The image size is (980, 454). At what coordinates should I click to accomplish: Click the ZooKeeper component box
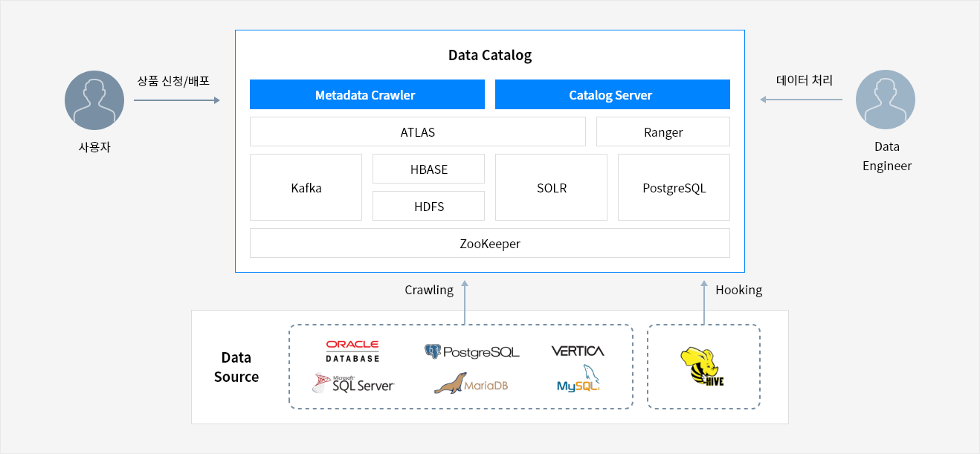click(490, 243)
